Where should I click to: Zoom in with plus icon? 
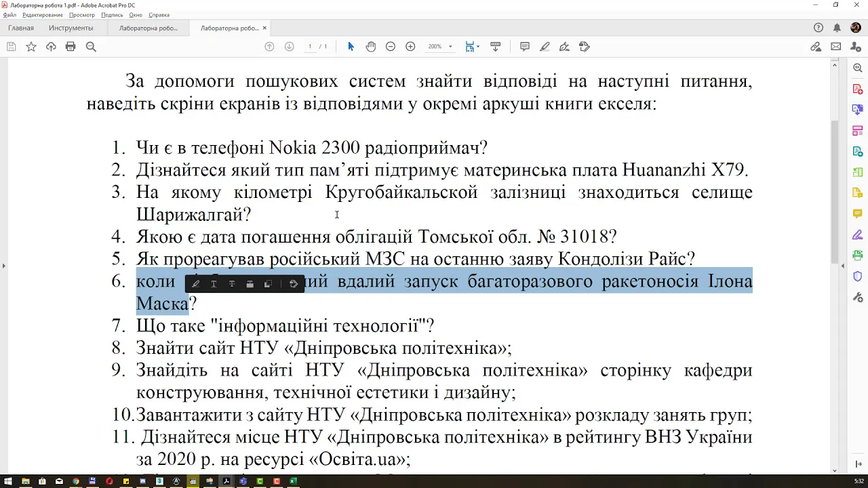pos(410,47)
